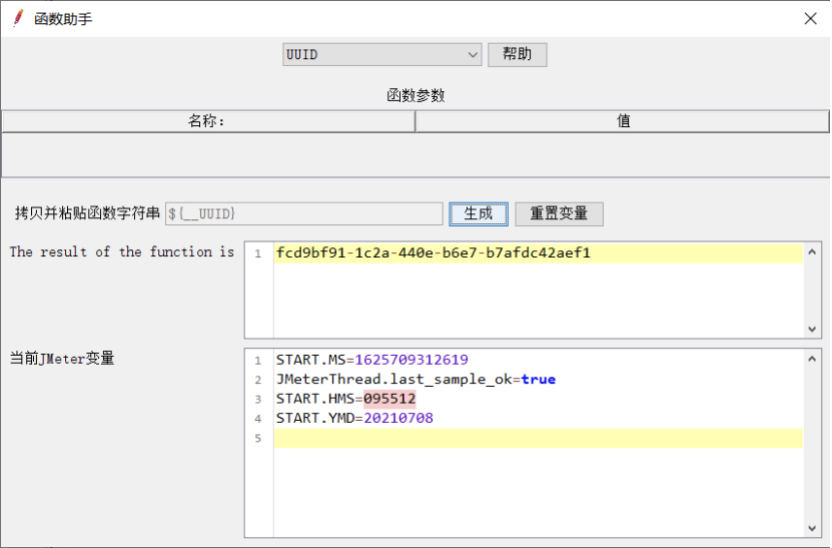Click the 函数助手 window title text

pos(63,19)
